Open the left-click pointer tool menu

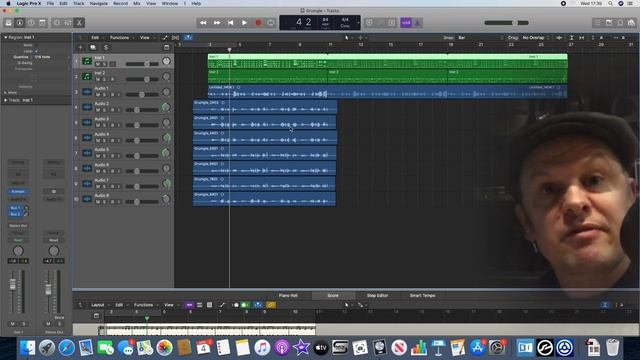348,38
